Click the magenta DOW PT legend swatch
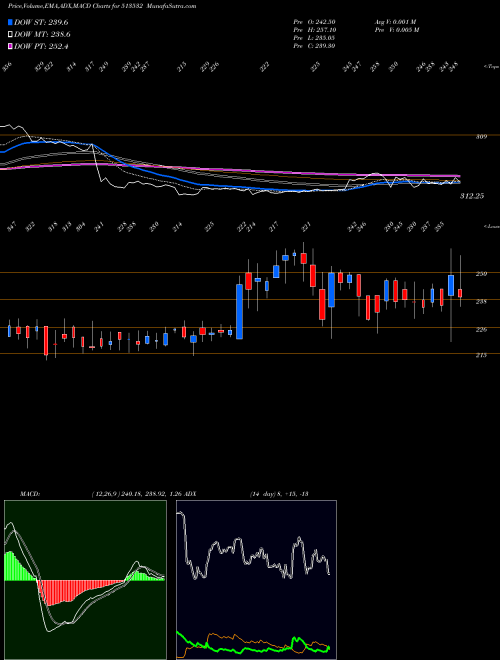500x660 pixels. (x=10, y=46)
